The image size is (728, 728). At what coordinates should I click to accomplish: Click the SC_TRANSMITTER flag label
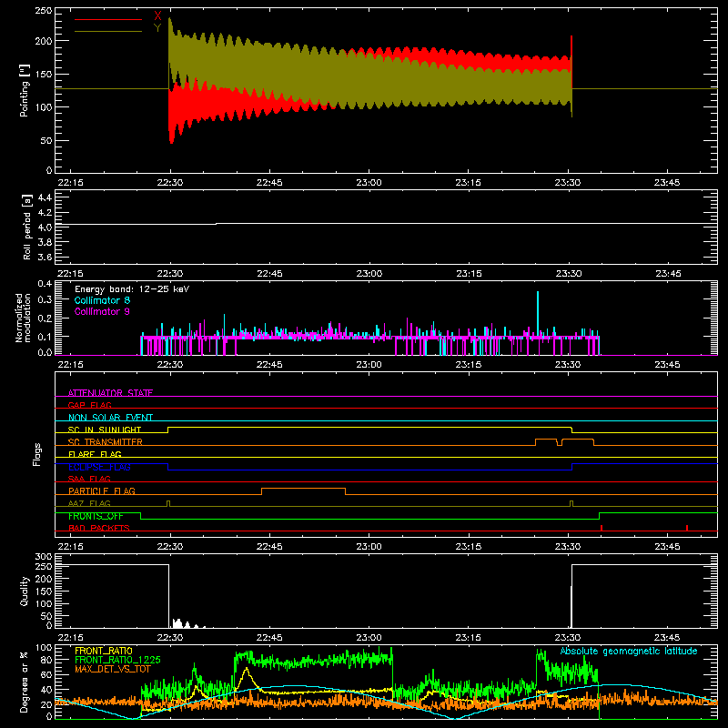pyautogui.click(x=106, y=442)
